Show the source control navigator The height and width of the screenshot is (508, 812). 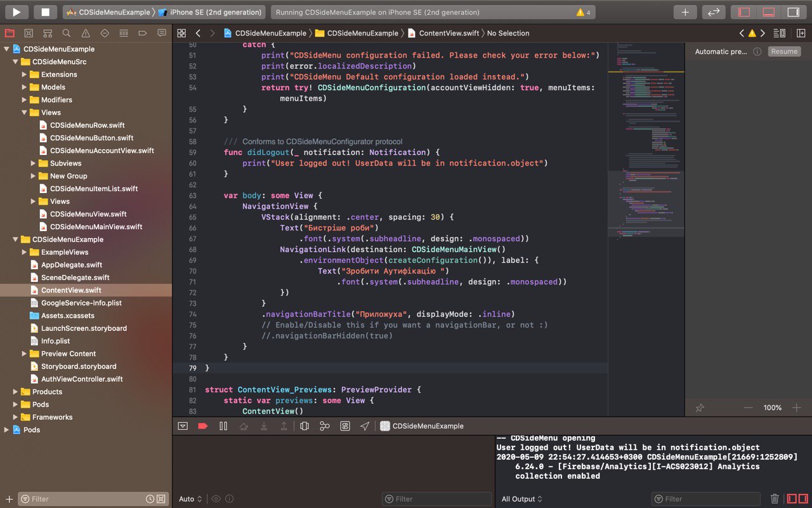click(x=29, y=33)
